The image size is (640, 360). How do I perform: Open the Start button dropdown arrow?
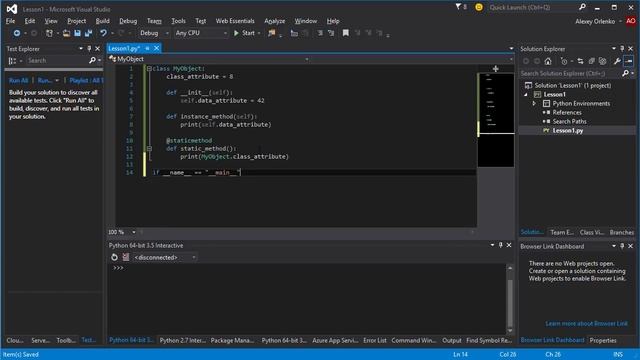click(259, 33)
